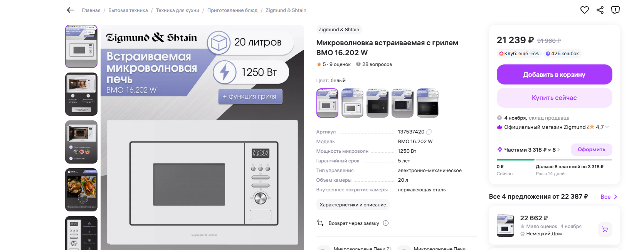Show second gallery thumbnail with open microwave
This screenshot has height=250, width=644.
click(81, 94)
